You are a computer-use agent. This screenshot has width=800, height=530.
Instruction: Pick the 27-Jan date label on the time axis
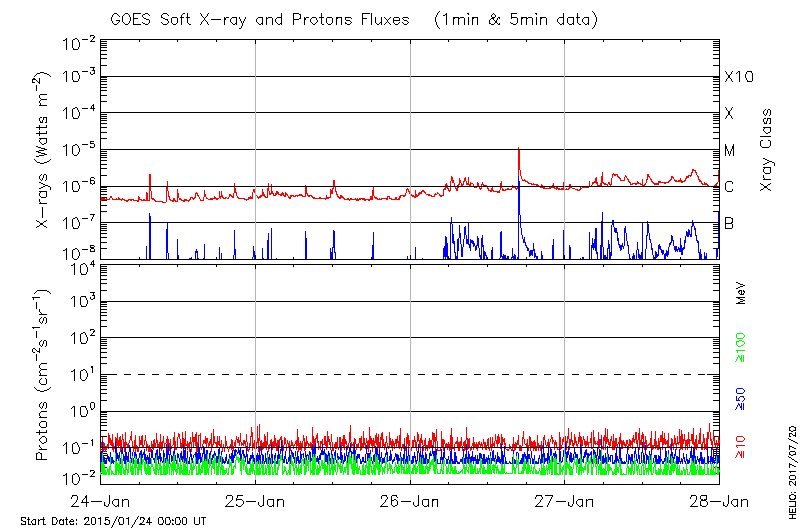pyautogui.click(x=565, y=501)
